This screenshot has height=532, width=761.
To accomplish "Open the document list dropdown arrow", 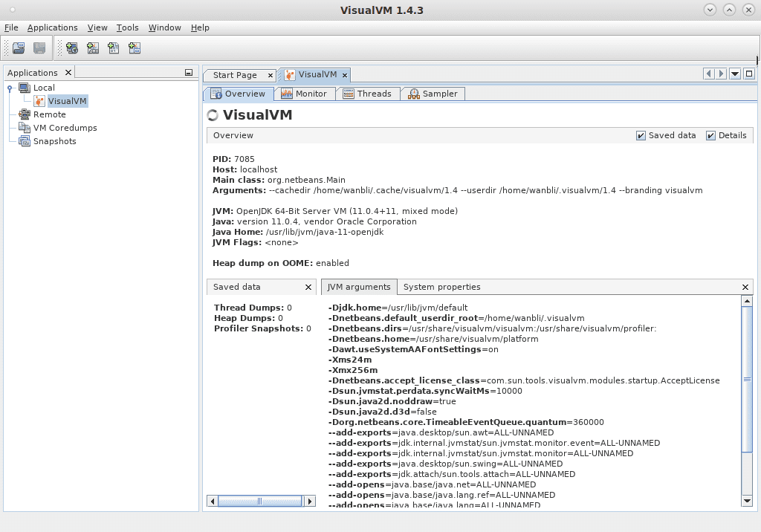I will pos(735,74).
